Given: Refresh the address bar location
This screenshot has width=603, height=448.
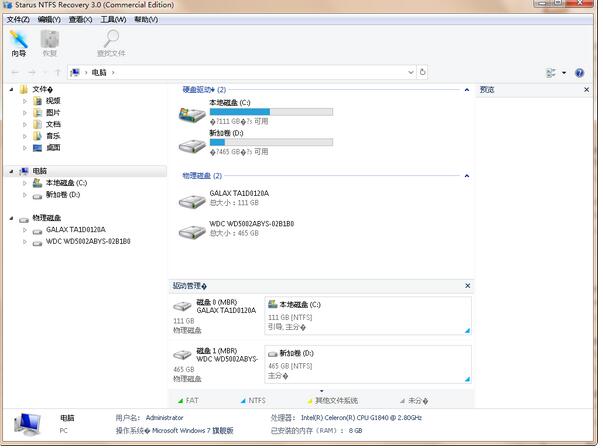Looking at the screenshot, I should tap(422, 72).
